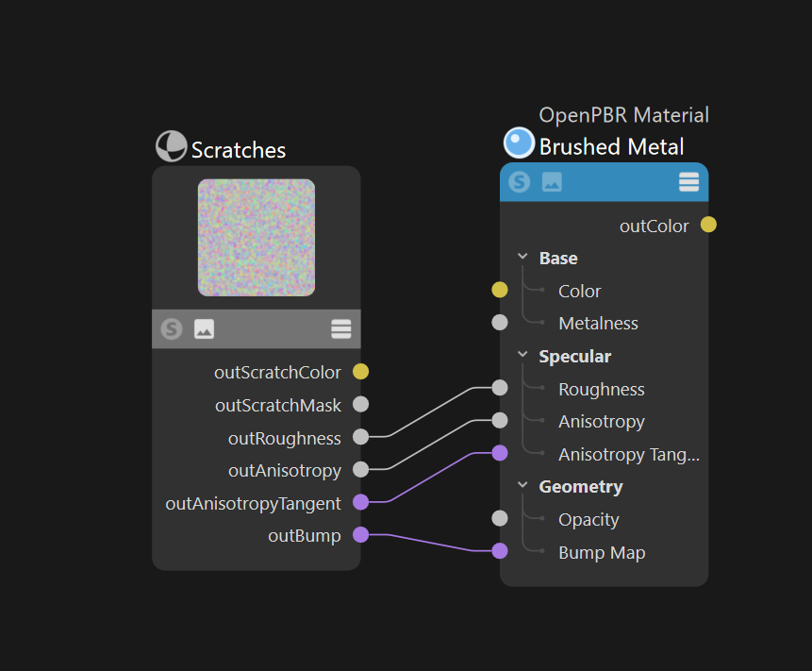Click the Scratches node type icon
812x671 pixels.
[172, 146]
